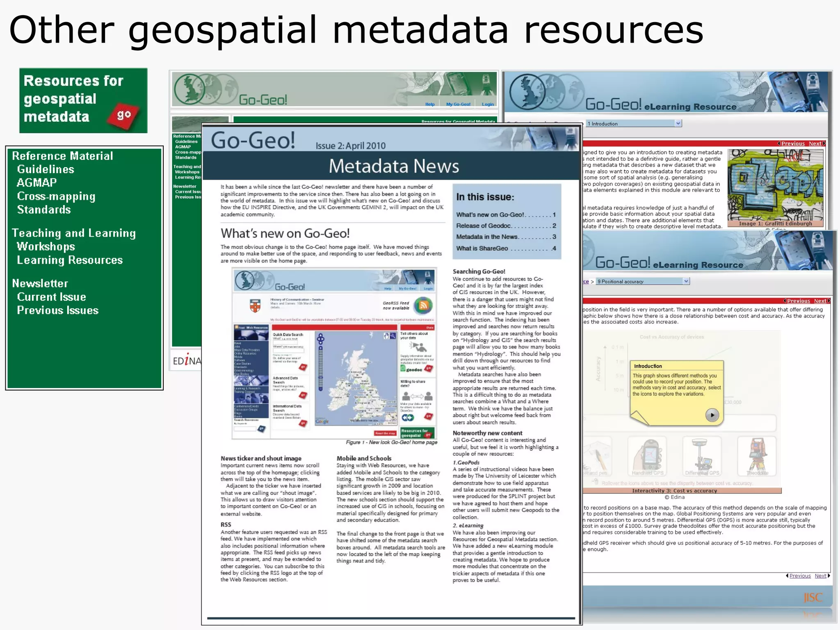Click Teaching and Learning heading
Viewport: 840px width, 630px height.
74,233
